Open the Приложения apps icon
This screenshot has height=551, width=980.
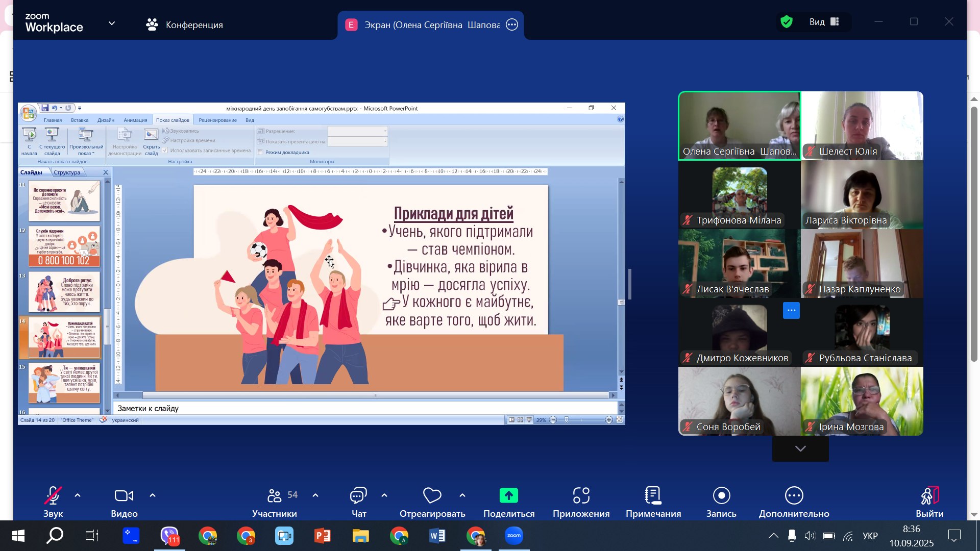581,496
